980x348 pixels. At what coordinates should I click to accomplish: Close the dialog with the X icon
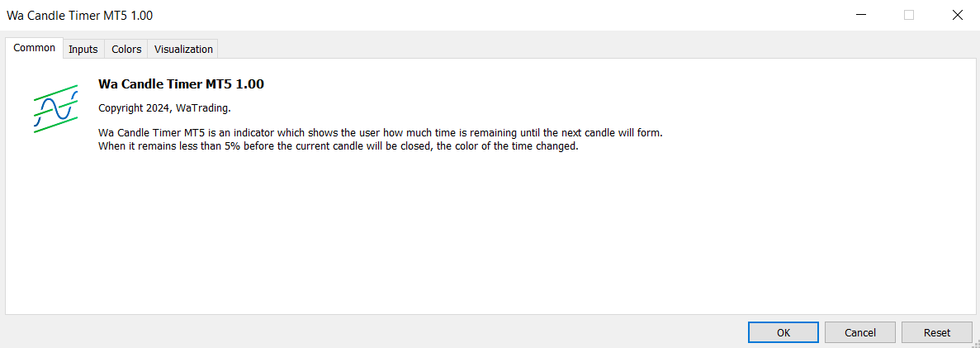click(957, 15)
